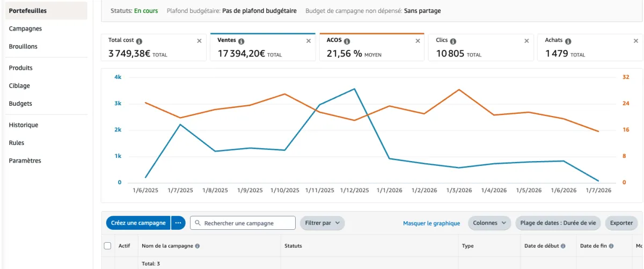Remove the Total cost metric card

(x=199, y=41)
